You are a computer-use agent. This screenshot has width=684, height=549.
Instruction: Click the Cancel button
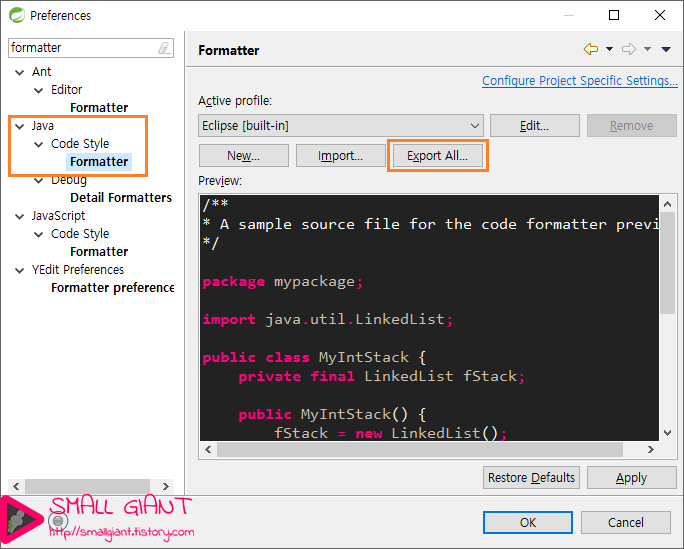pos(626,522)
